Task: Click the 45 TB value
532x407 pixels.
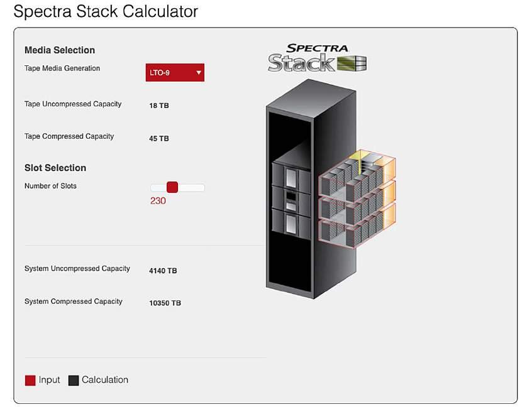Action: point(159,139)
